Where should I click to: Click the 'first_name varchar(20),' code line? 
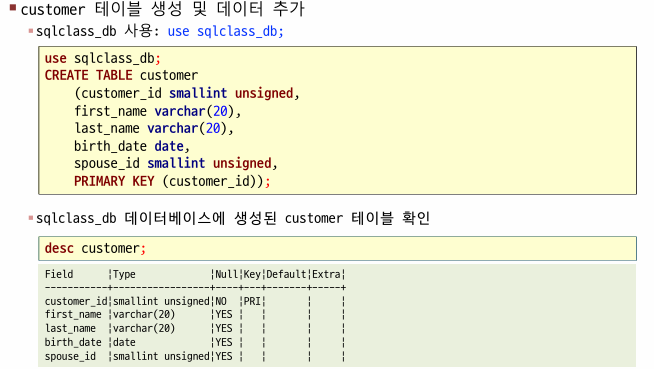point(158,111)
